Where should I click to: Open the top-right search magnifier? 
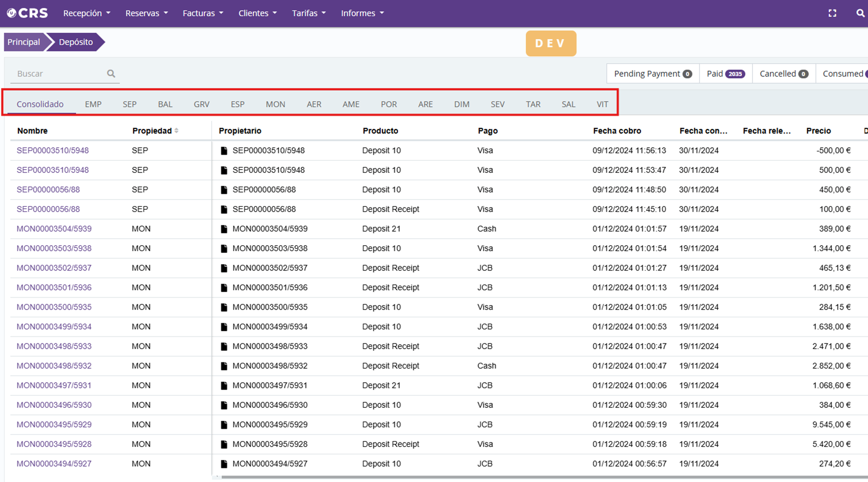tap(860, 13)
